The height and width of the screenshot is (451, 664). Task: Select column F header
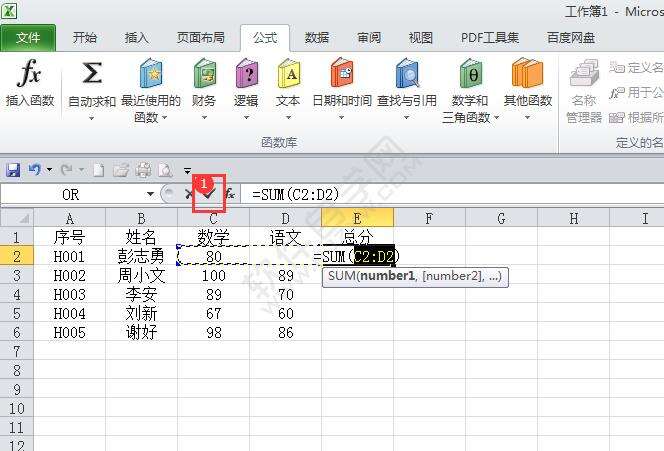429,219
